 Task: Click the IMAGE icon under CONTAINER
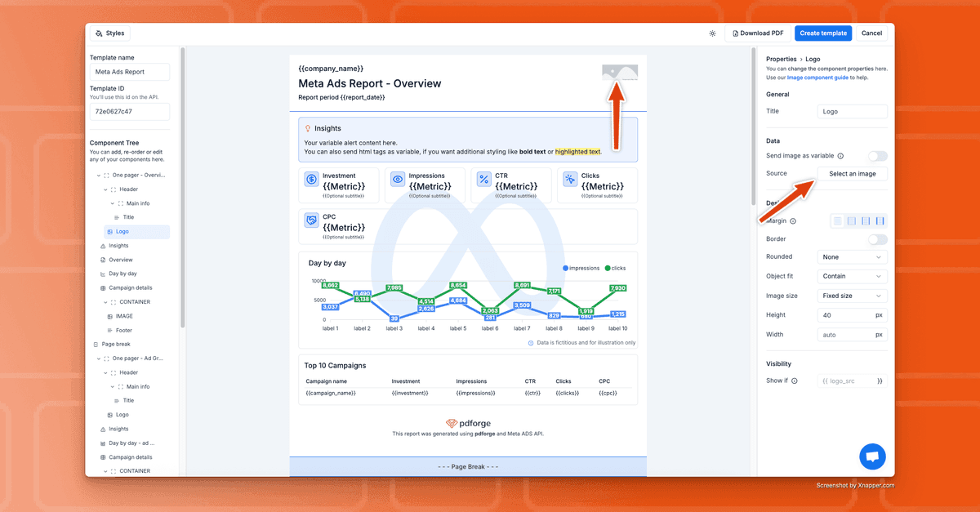(x=110, y=316)
